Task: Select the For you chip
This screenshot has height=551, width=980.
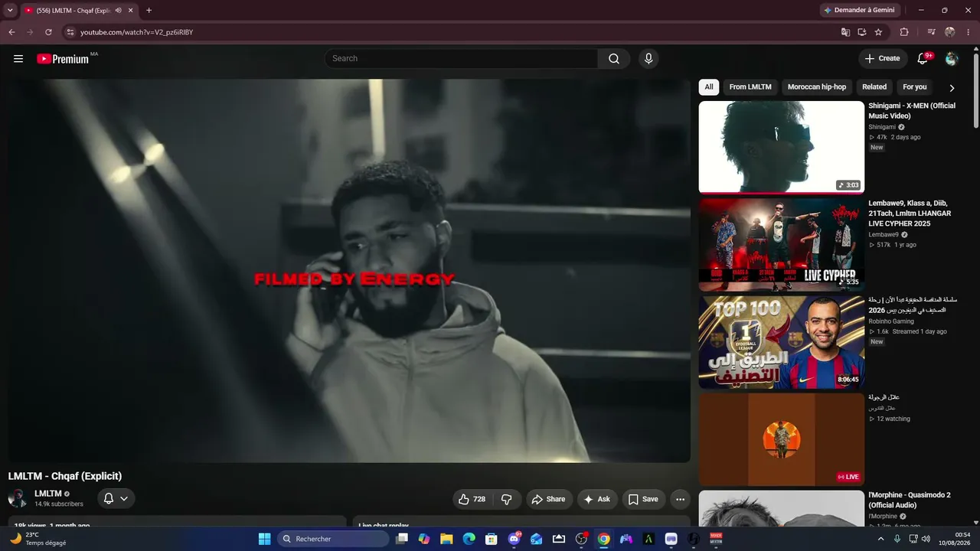Action: tap(915, 87)
